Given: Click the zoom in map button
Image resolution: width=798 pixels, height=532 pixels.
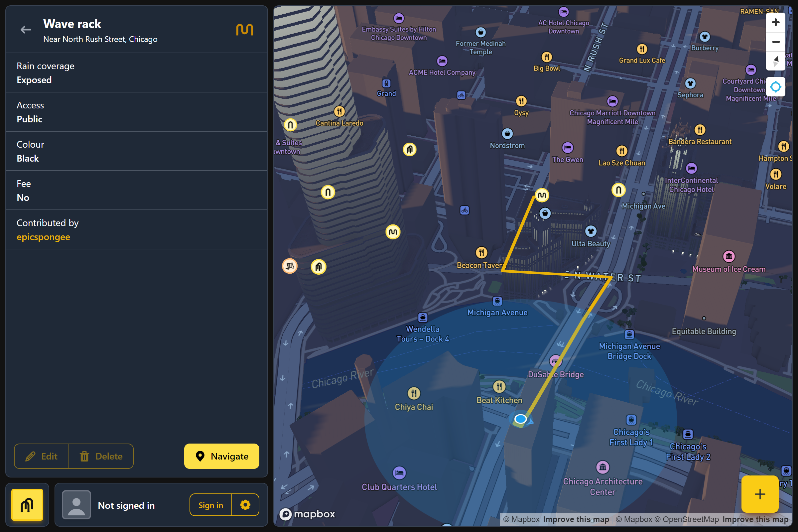Looking at the screenshot, I should (775, 23).
